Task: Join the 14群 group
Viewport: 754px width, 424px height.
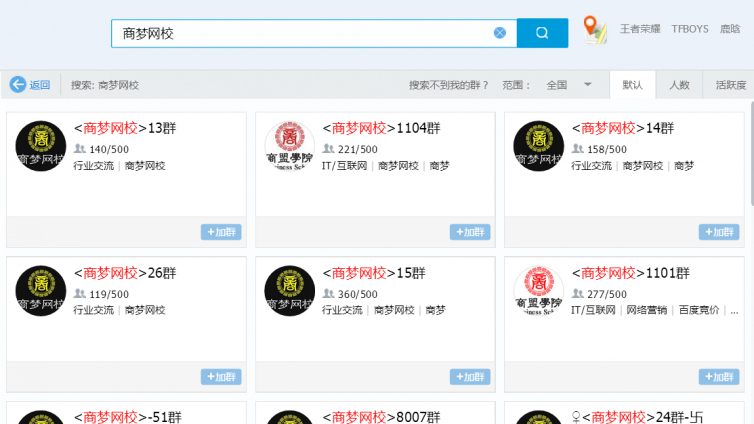Action: pos(719,232)
